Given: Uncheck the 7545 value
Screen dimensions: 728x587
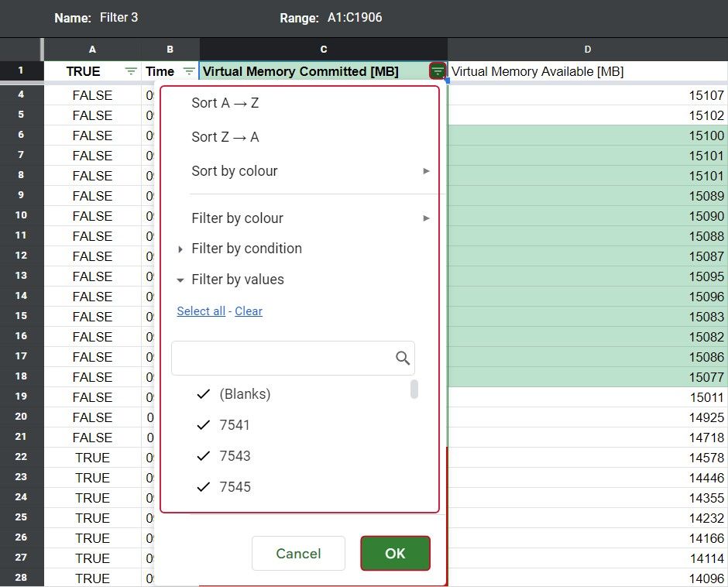Looking at the screenshot, I should (x=203, y=486).
